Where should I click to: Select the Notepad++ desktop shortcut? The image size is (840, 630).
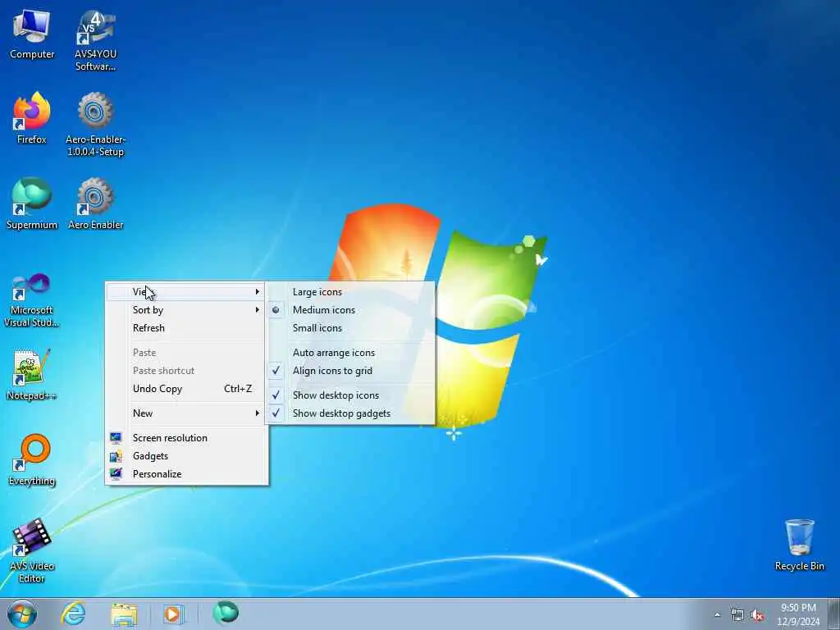(x=32, y=375)
